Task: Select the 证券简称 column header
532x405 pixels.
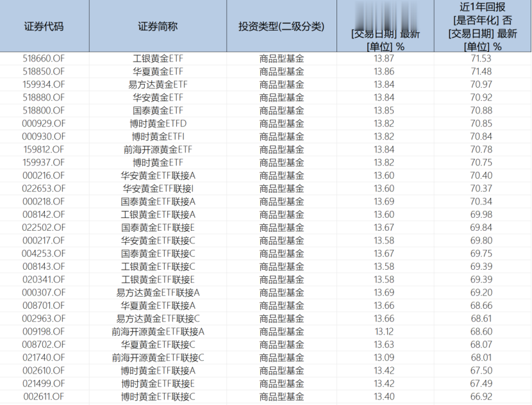Action: pos(158,26)
